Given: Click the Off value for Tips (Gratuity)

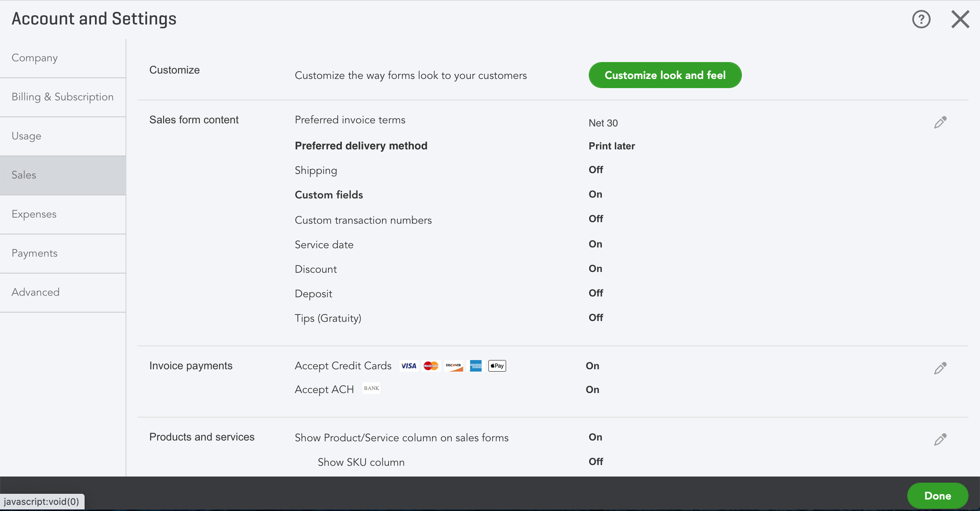Looking at the screenshot, I should tap(596, 318).
